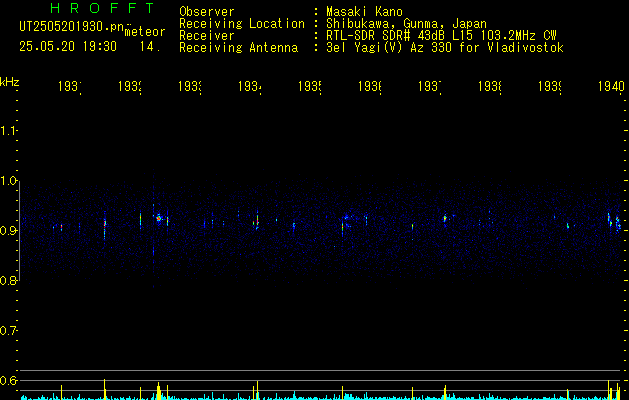Click the 0.7 kHz axis label

pos(8,330)
